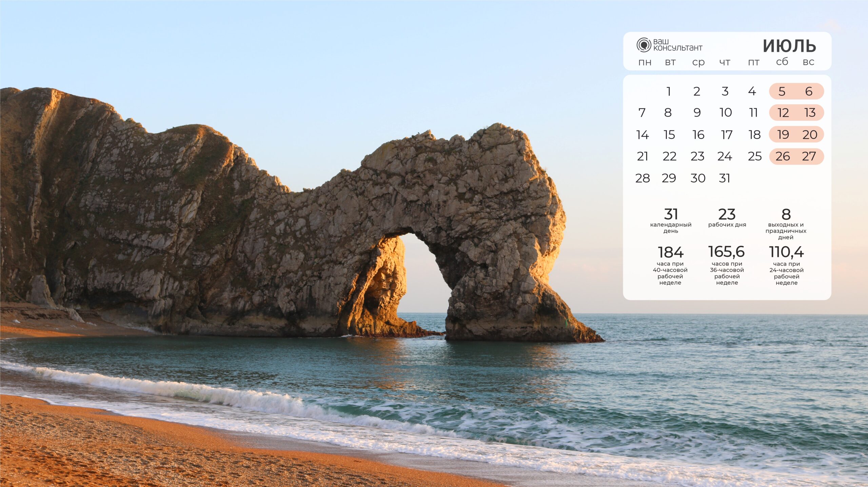Click the 'пт' weekday header
This screenshot has width=868, height=487.
pos(754,62)
